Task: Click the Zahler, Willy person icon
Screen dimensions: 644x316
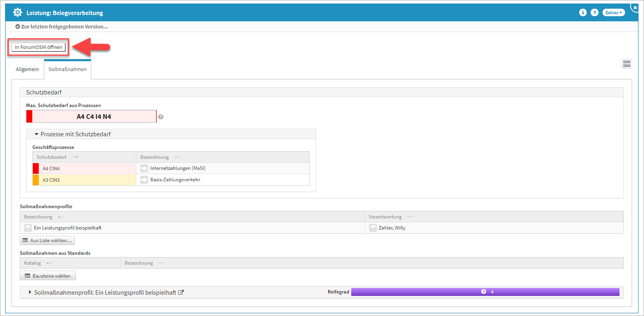Action: 373,228
